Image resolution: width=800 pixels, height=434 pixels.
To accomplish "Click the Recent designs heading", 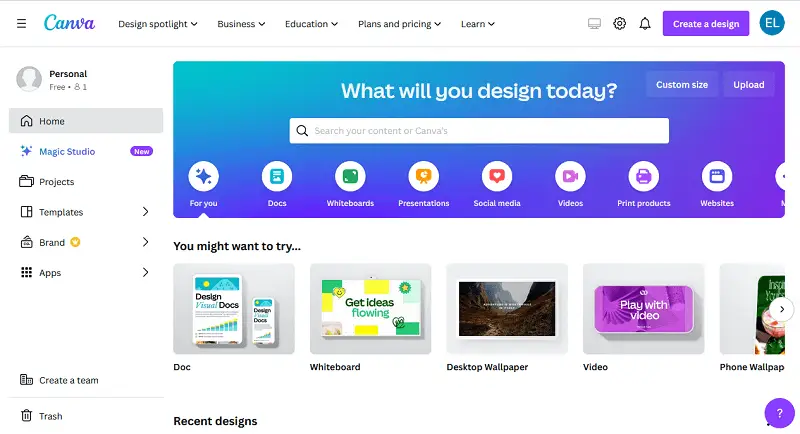I will pyautogui.click(x=215, y=421).
